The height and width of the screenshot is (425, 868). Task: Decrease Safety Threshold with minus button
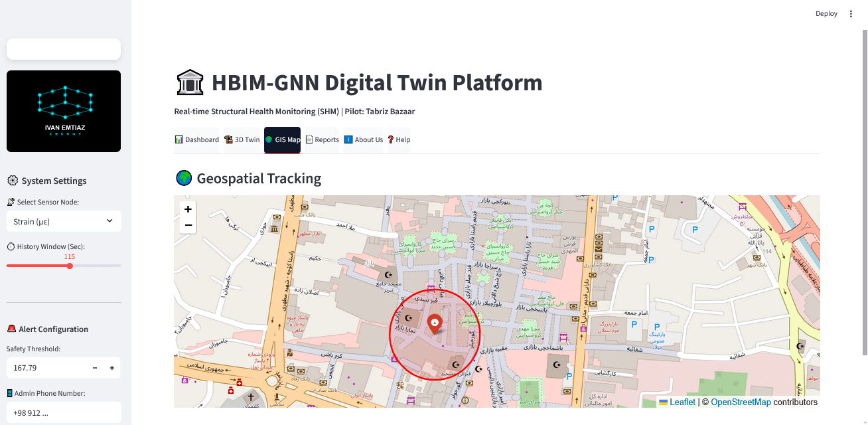click(95, 368)
